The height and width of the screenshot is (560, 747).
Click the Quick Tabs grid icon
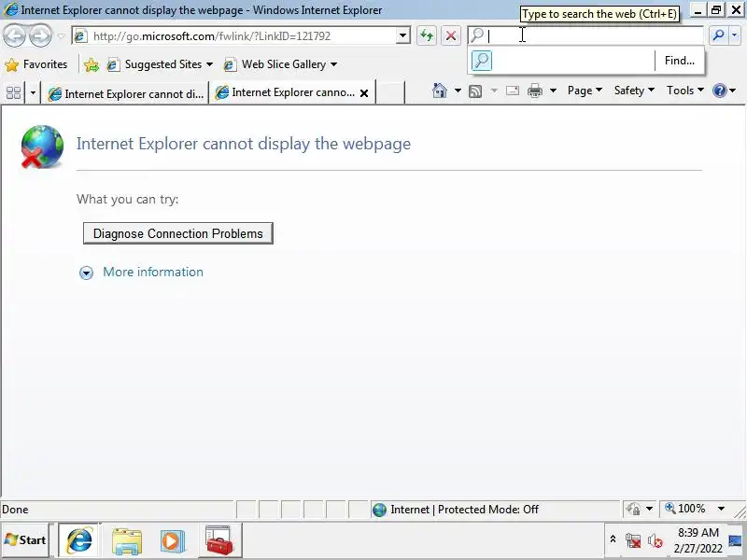14,92
